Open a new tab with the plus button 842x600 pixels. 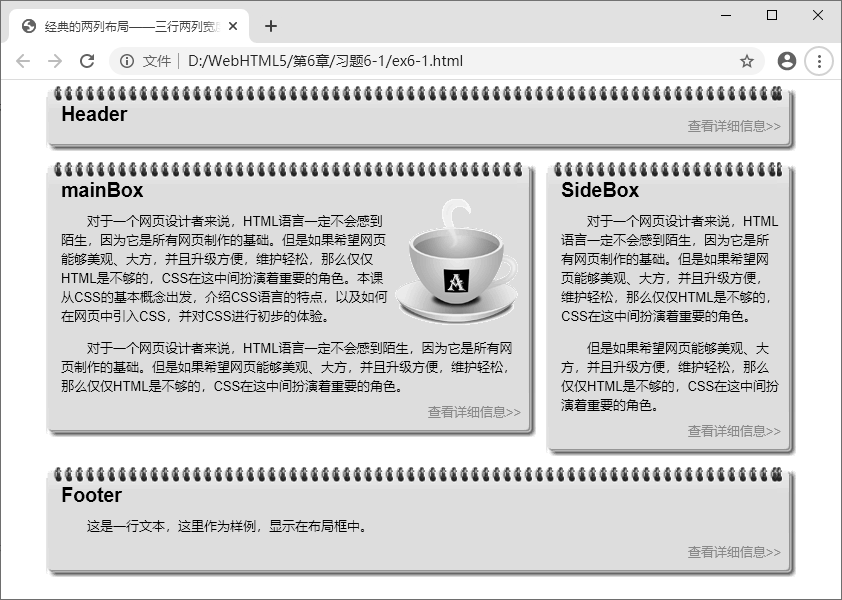point(270,27)
